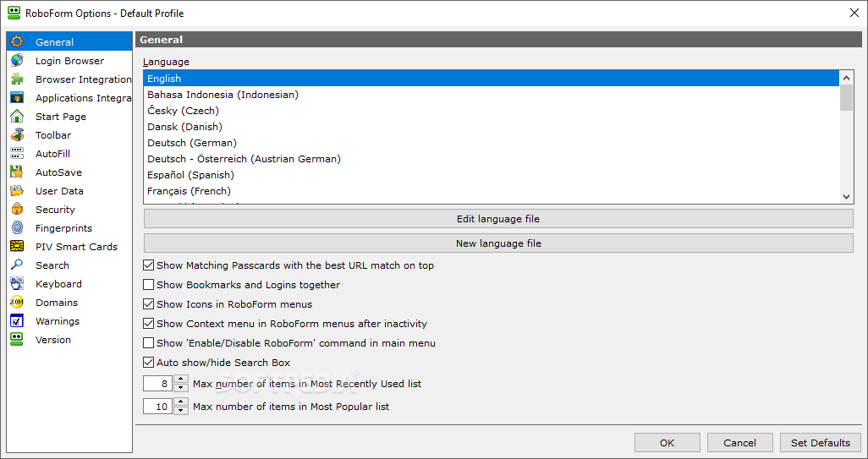
Task: Click the Edit language file button
Action: click(x=498, y=219)
